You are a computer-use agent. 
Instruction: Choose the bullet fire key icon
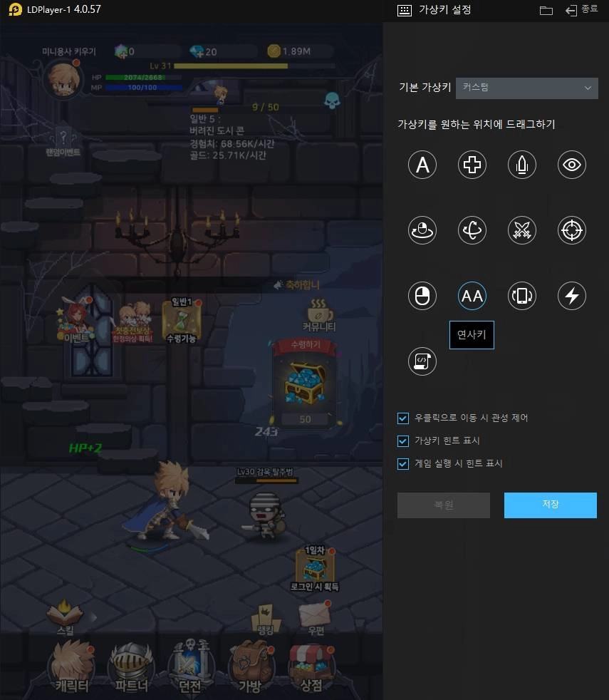coord(521,165)
